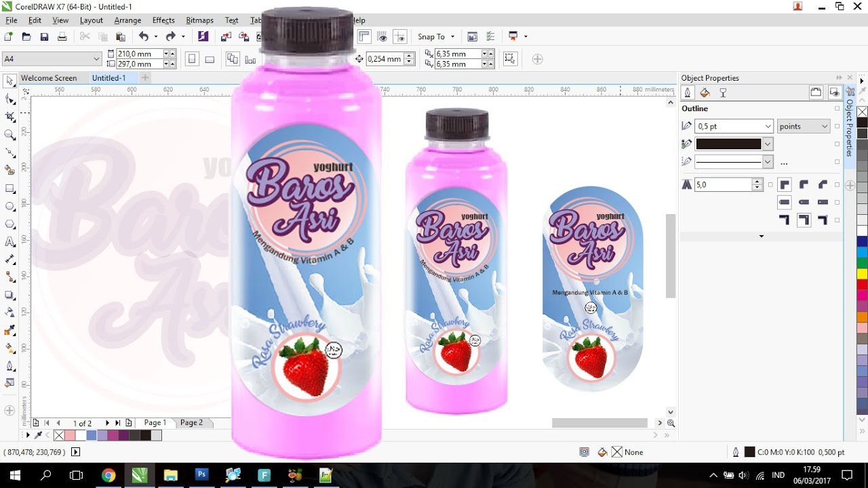The width and height of the screenshot is (868, 488).
Task: Add a new document tab with plus
Action: point(144,78)
